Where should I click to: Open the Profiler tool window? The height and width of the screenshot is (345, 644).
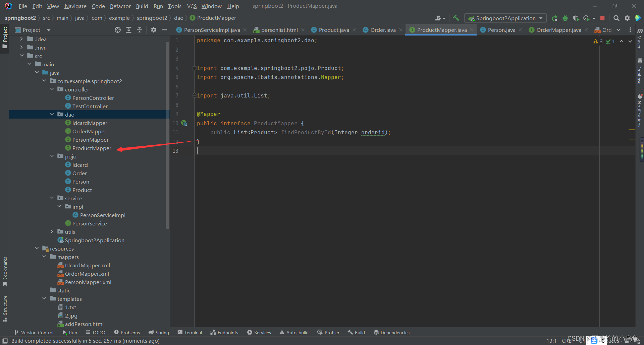(x=328, y=333)
